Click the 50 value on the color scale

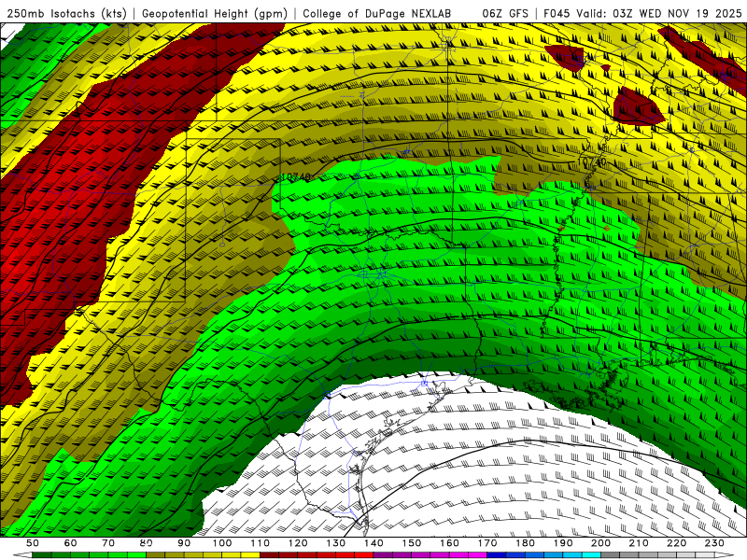pos(33,543)
